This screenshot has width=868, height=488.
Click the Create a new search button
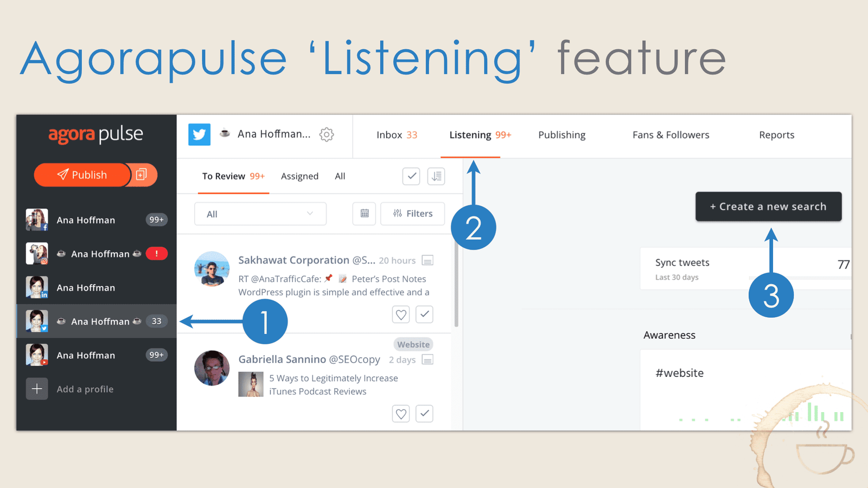click(768, 207)
